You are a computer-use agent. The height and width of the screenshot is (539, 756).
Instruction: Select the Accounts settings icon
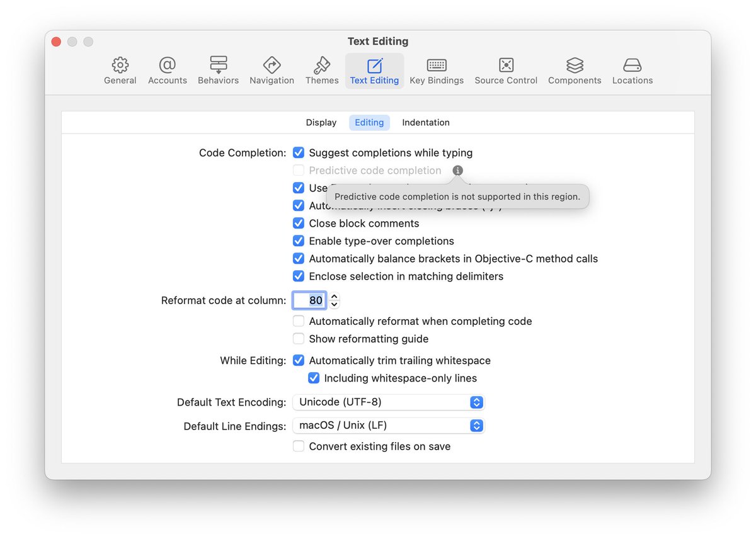[x=167, y=69]
